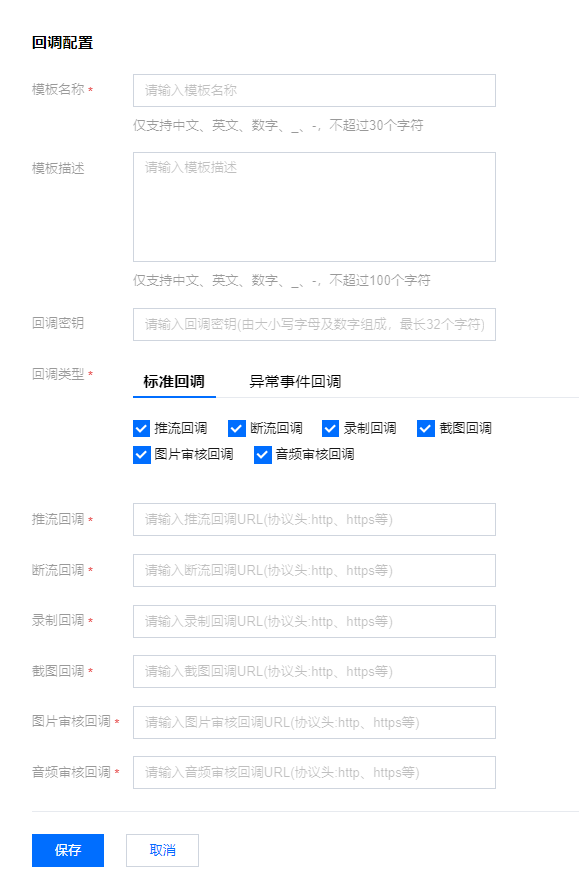Viewport: 579px width, 883px height.
Task: Switch to the 标准回调 tab
Action: click(174, 382)
